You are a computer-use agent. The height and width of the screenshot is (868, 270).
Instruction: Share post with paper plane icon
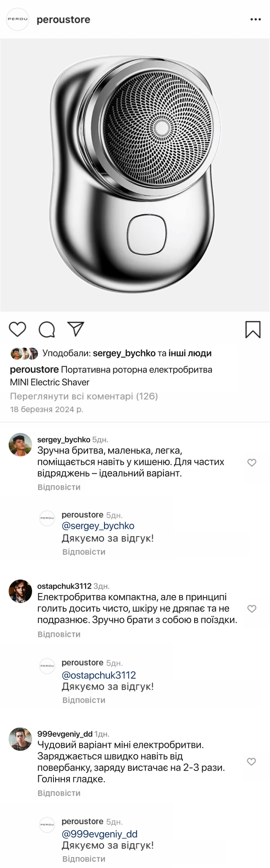click(x=76, y=329)
